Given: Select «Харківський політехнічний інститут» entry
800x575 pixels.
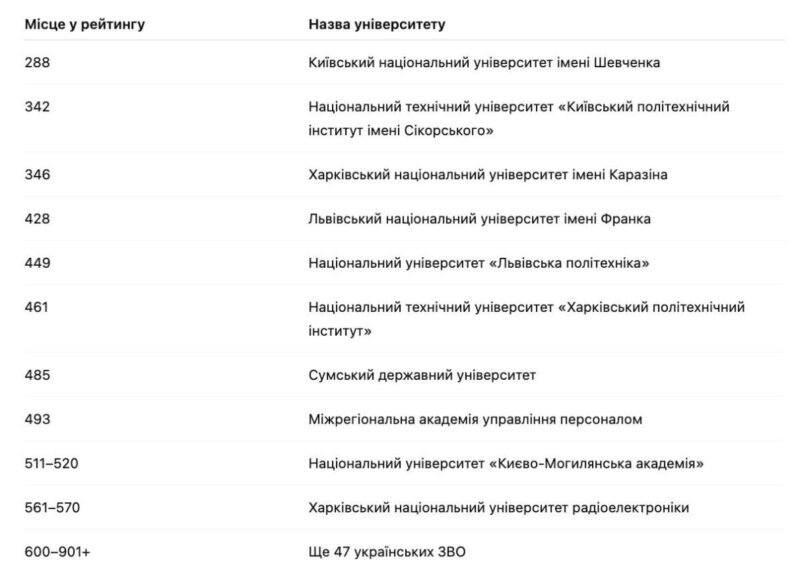Looking at the screenshot, I should 527,319.
